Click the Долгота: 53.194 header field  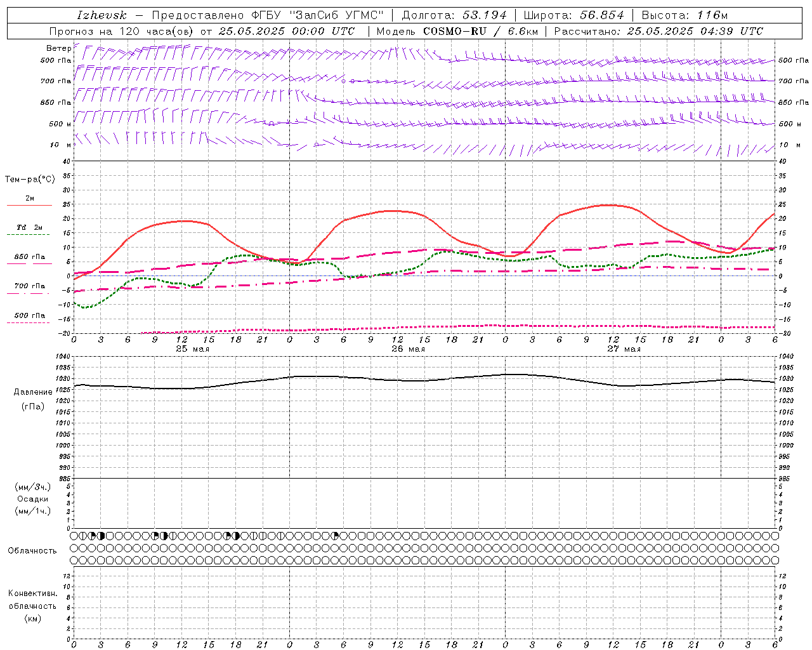pos(454,15)
